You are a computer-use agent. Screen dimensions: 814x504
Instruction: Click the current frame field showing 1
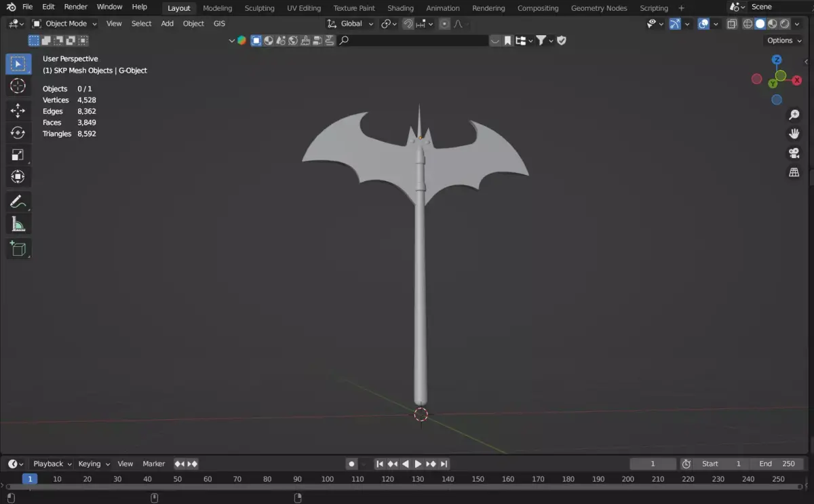[x=653, y=464]
